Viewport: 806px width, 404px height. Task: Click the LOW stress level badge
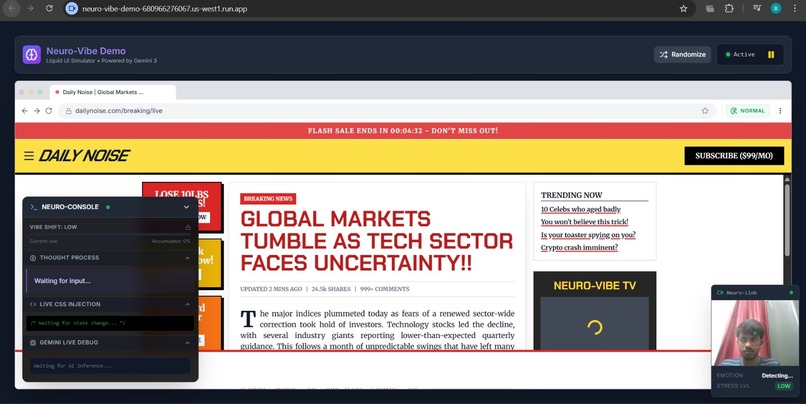[x=783, y=386]
